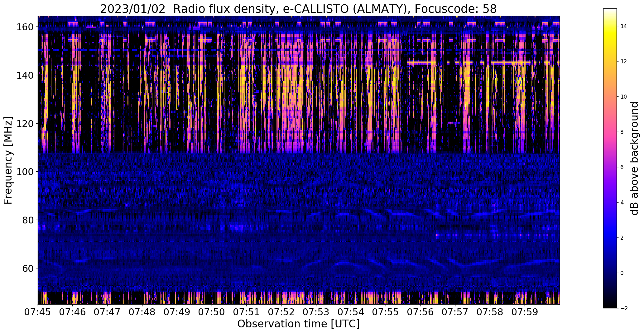This screenshot has width=644, height=333.
Task: Click the 07:52 time tick label
Action: 281,312
